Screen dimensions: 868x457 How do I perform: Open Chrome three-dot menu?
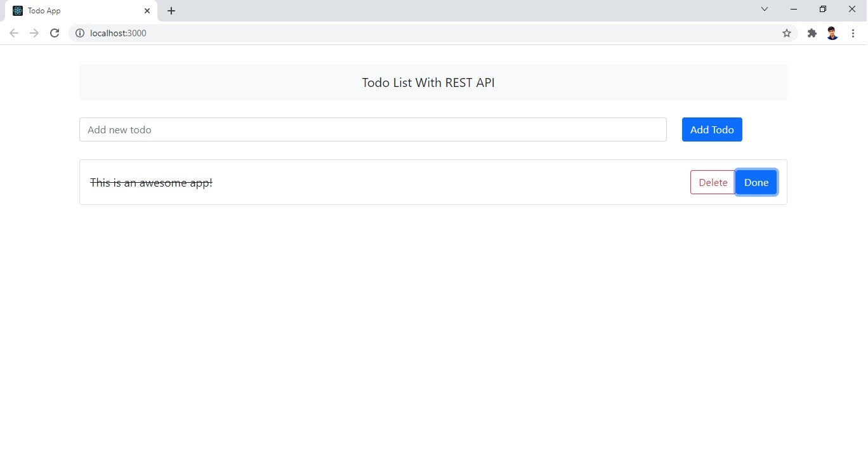pos(853,33)
